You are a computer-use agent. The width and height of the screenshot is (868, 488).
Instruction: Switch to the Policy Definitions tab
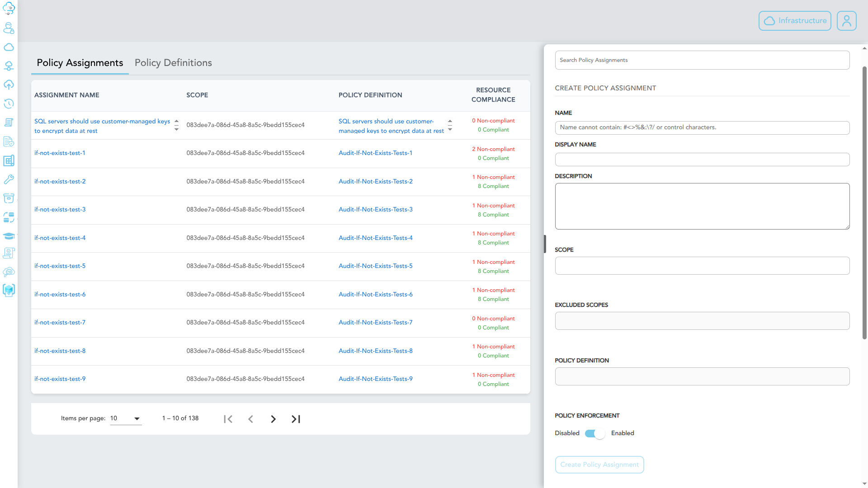coord(173,63)
